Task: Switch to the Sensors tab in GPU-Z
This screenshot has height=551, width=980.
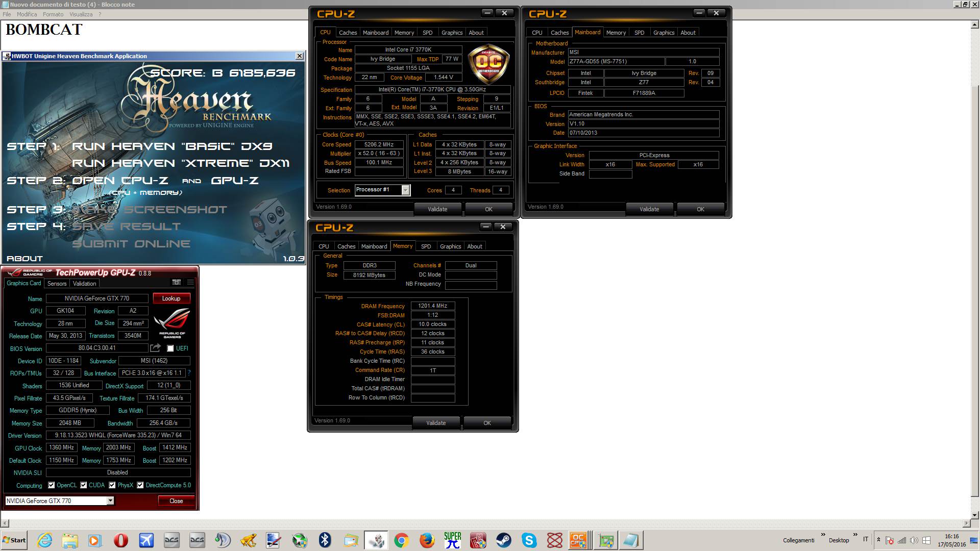Action: click(57, 284)
